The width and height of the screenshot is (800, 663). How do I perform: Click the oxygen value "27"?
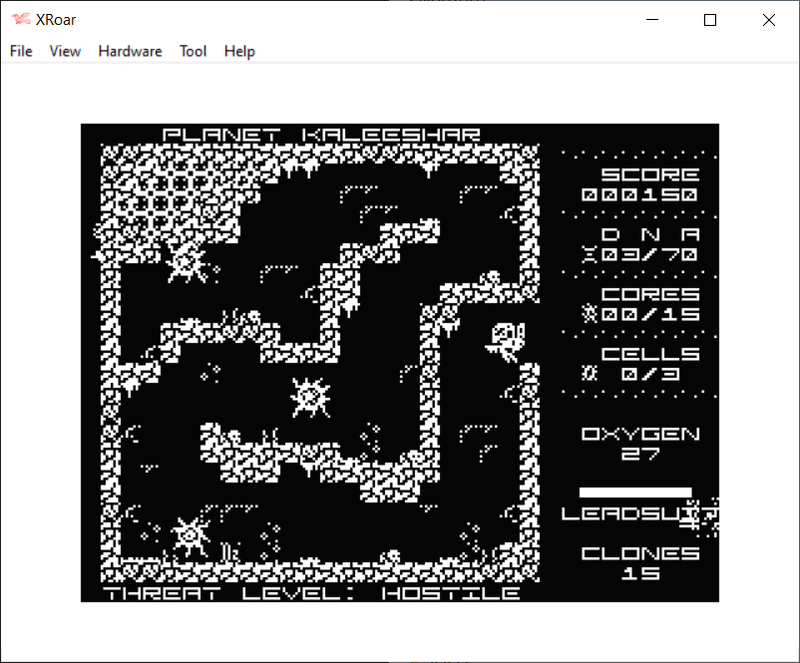(640, 454)
